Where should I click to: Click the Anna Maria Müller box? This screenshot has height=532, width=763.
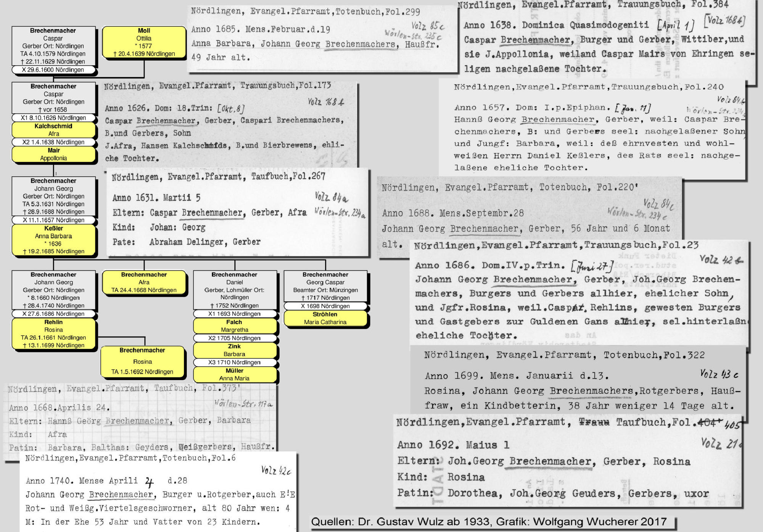click(234, 374)
